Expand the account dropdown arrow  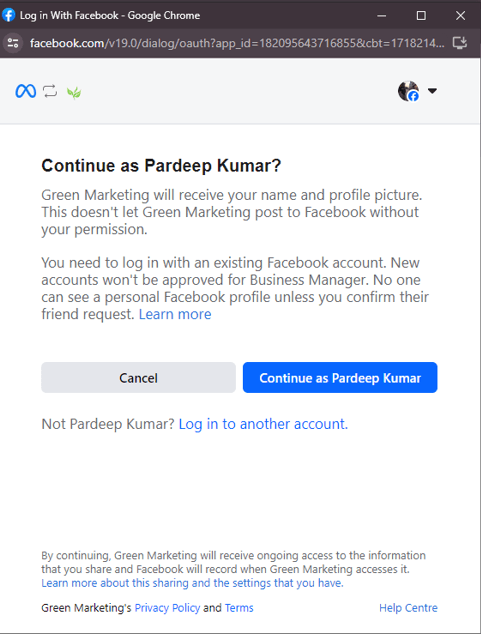tap(432, 91)
